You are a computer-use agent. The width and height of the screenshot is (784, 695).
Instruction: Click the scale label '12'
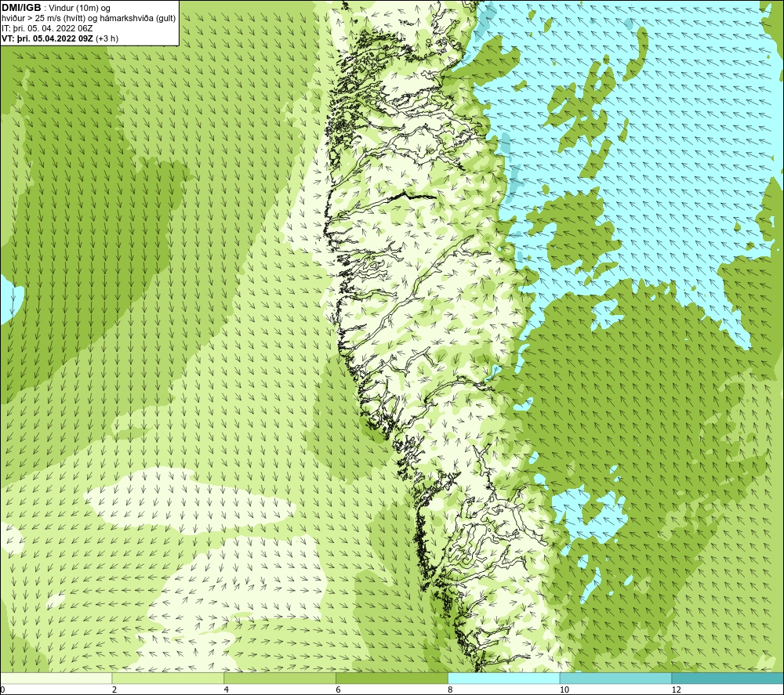pyautogui.click(x=677, y=690)
